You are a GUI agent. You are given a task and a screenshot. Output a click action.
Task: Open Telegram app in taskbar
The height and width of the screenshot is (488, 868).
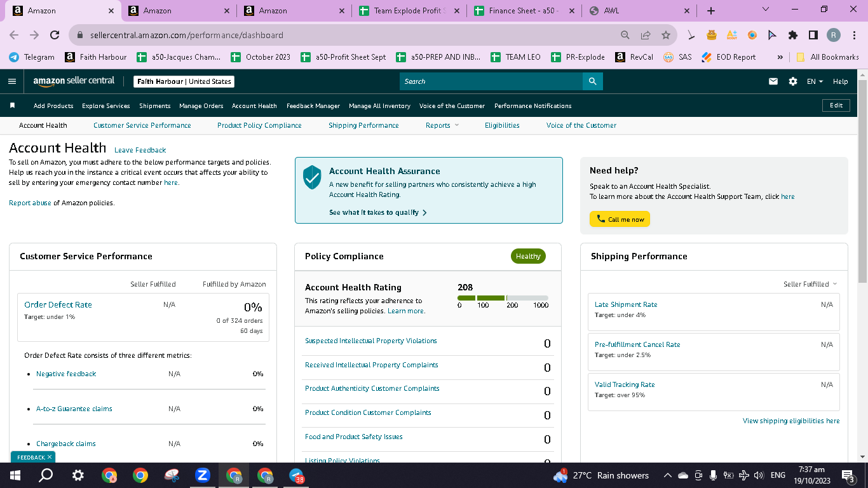[x=297, y=475]
